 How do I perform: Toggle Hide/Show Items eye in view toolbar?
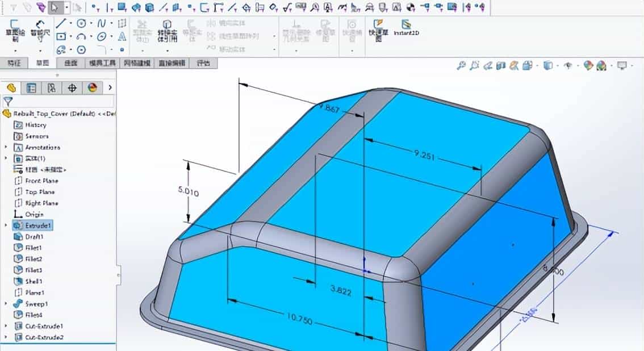(569, 66)
